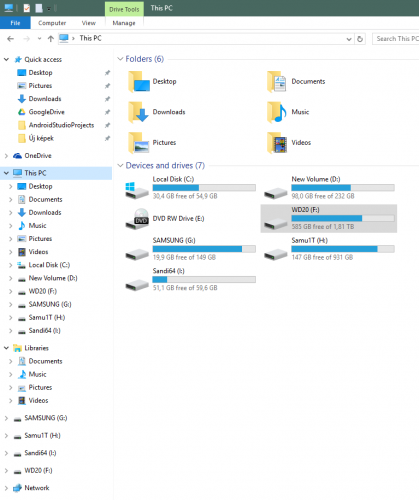419x500 pixels.
Task: Open the quick access toolbar customize dropdown
Action: coord(49,9)
